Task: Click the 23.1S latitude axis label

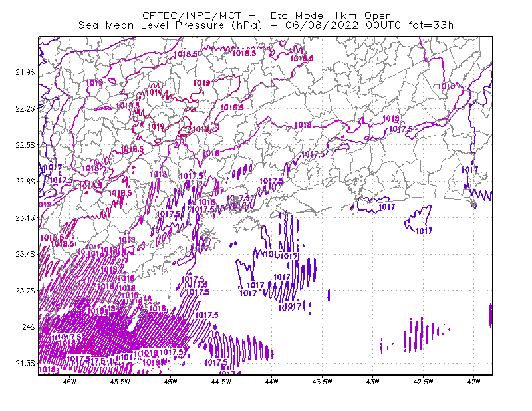Action: (25, 217)
